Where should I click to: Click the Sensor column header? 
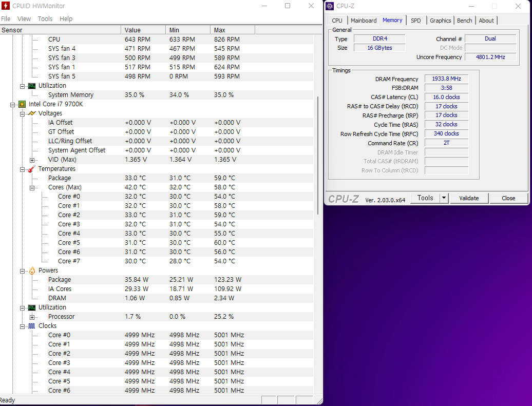coord(61,30)
